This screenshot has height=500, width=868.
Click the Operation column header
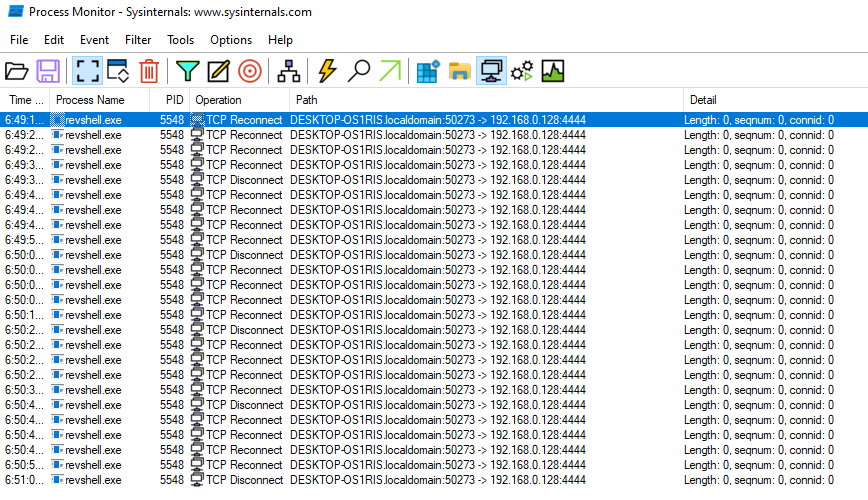coord(240,100)
